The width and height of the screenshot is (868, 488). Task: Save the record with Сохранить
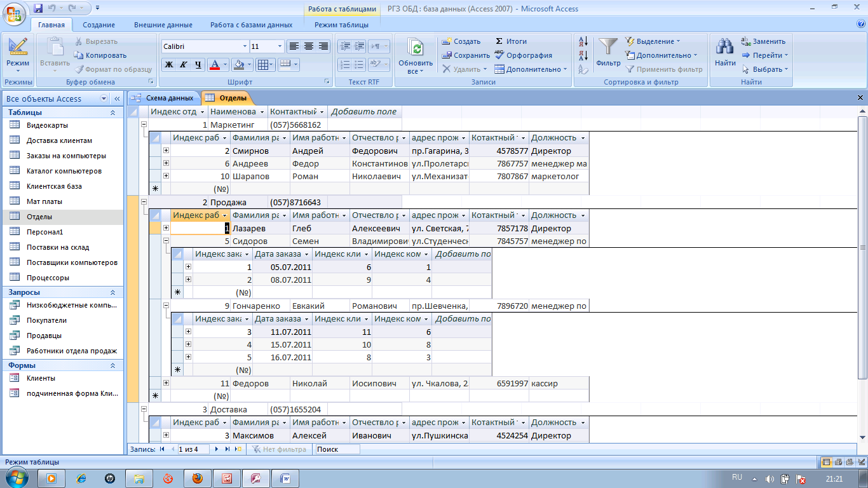[x=466, y=55]
